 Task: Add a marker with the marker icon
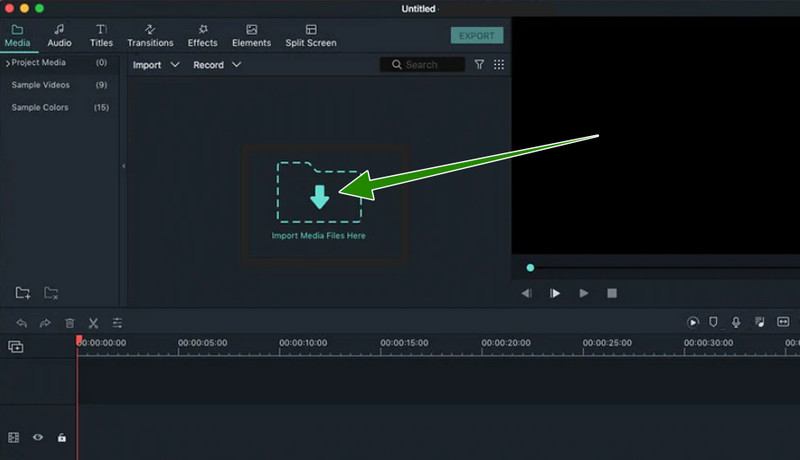click(x=714, y=322)
